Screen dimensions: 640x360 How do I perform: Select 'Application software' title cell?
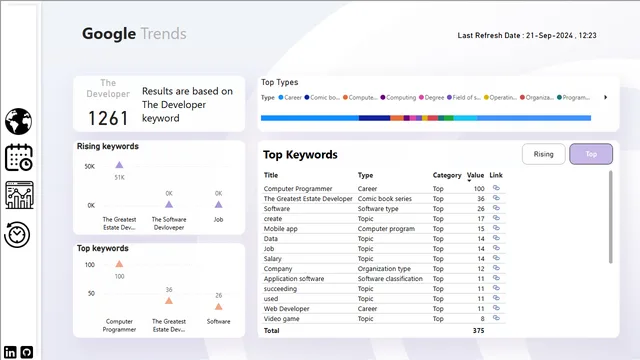click(x=294, y=279)
